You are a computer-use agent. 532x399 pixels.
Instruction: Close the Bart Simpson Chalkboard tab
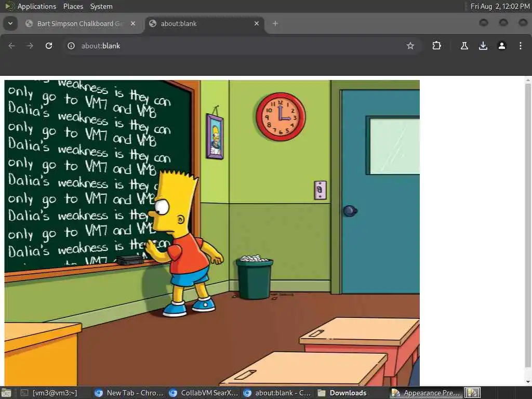(x=133, y=23)
